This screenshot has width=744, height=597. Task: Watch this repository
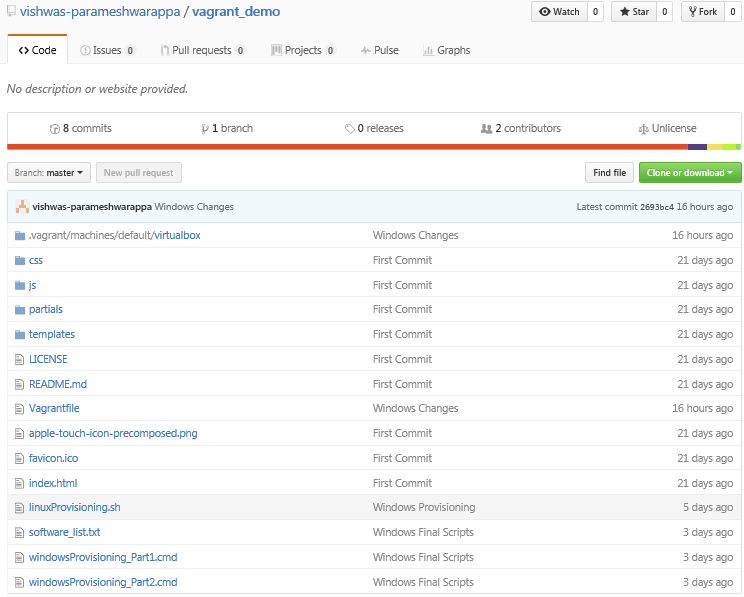pyautogui.click(x=559, y=12)
